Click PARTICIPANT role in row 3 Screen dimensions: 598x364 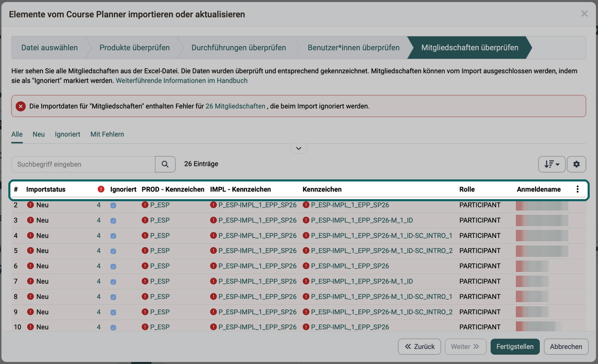[480, 220]
